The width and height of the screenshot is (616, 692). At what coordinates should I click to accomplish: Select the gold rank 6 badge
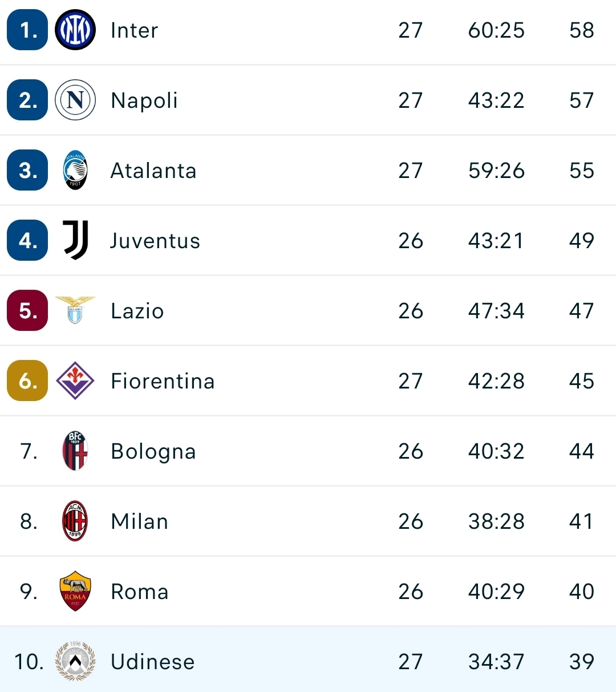pyautogui.click(x=27, y=381)
